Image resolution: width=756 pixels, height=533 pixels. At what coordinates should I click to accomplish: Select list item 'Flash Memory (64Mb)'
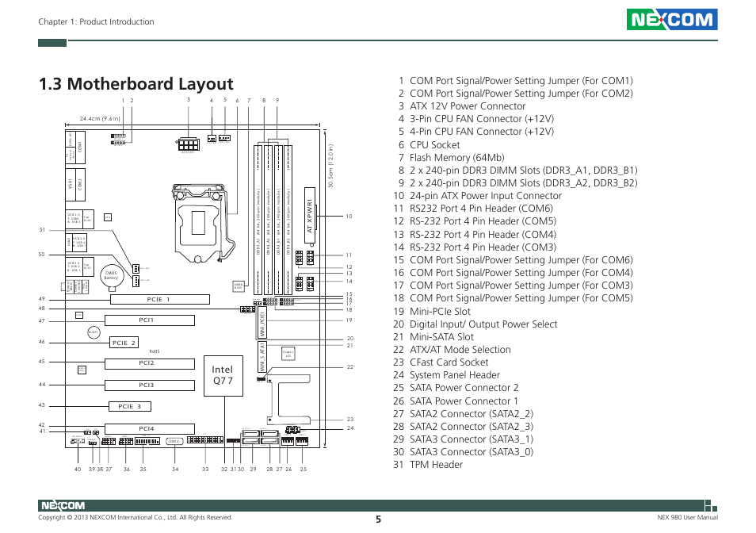click(x=457, y=158)
